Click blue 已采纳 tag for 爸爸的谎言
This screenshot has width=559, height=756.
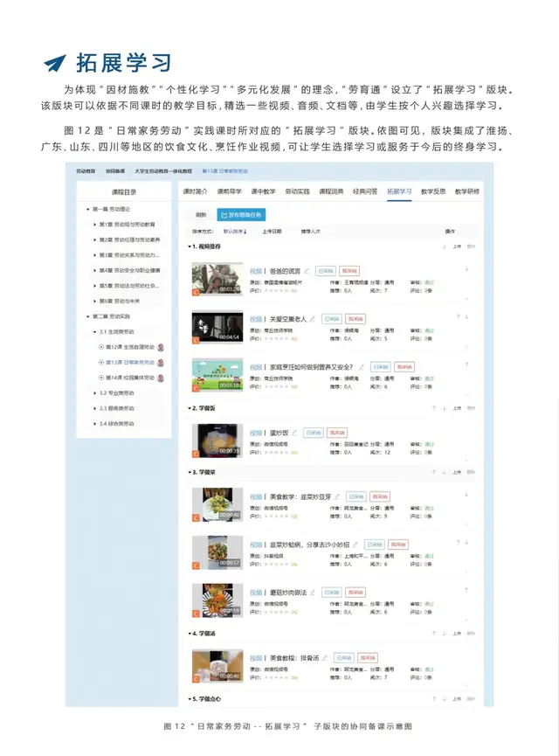click(x=327, y=271)
